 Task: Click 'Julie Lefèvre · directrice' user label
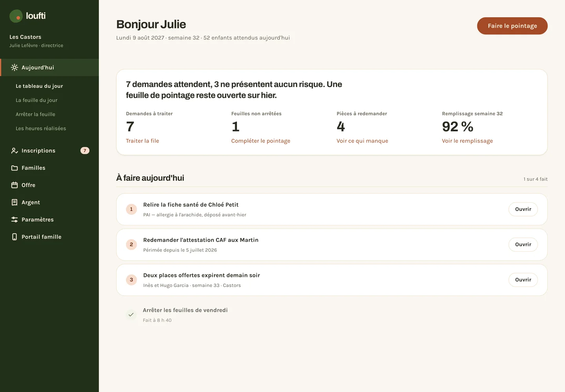pyautogui.click(x=36, y=45)
